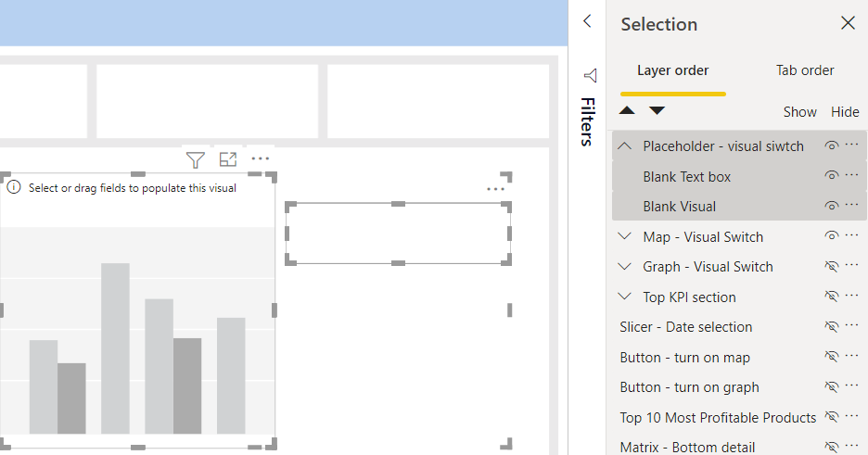Expand the Top KPI section group

click(x=624, y=297)
